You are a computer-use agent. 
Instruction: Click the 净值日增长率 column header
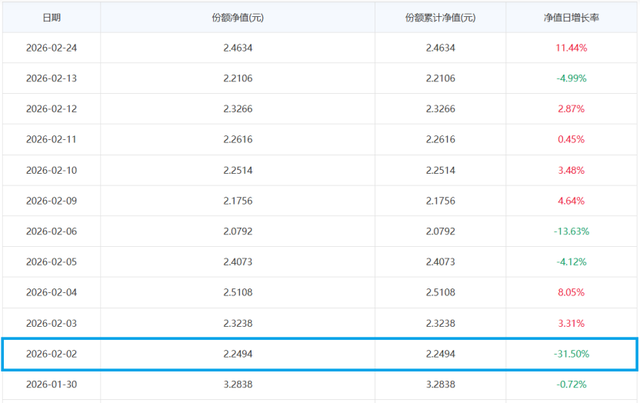pyautogui.click(x=572, y=18)
